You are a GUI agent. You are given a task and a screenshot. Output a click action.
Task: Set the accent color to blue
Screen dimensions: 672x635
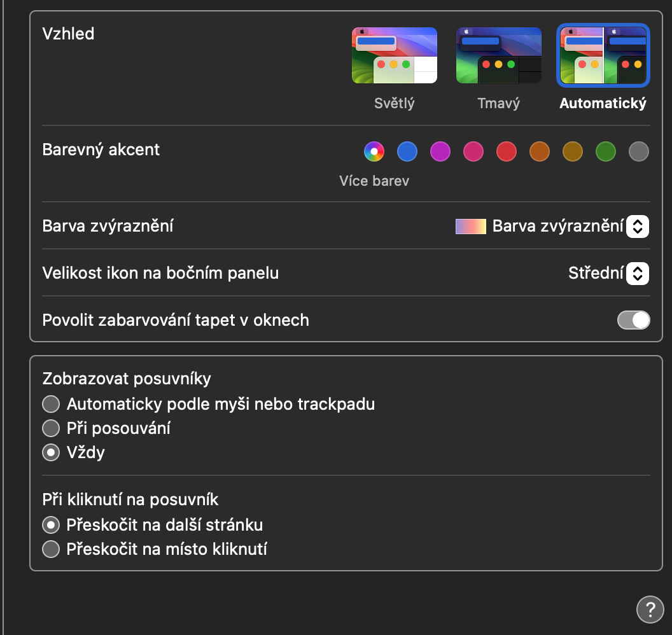[x=407, y=151]
